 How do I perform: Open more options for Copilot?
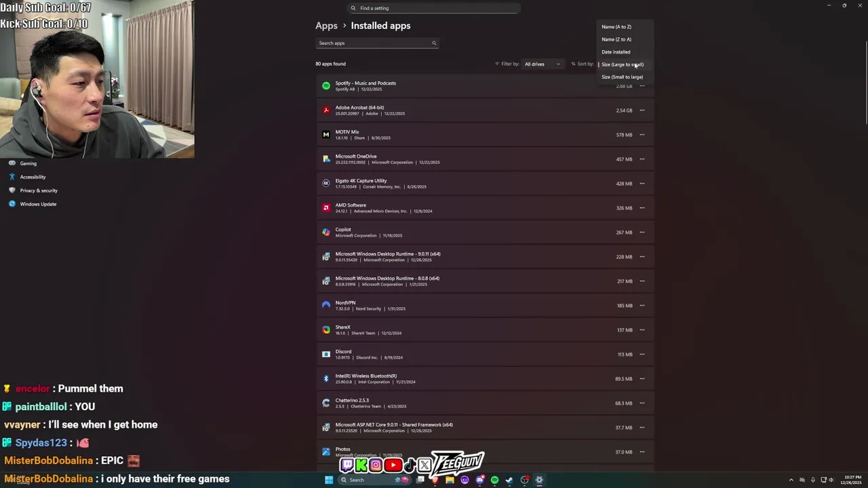[x=642, y=232]
